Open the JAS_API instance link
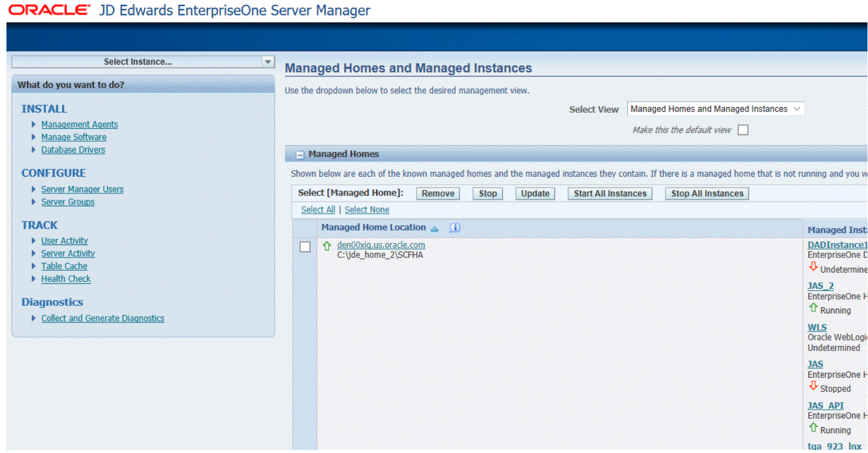This screenshot has height=453, width=868. click(x=825, y=406)
